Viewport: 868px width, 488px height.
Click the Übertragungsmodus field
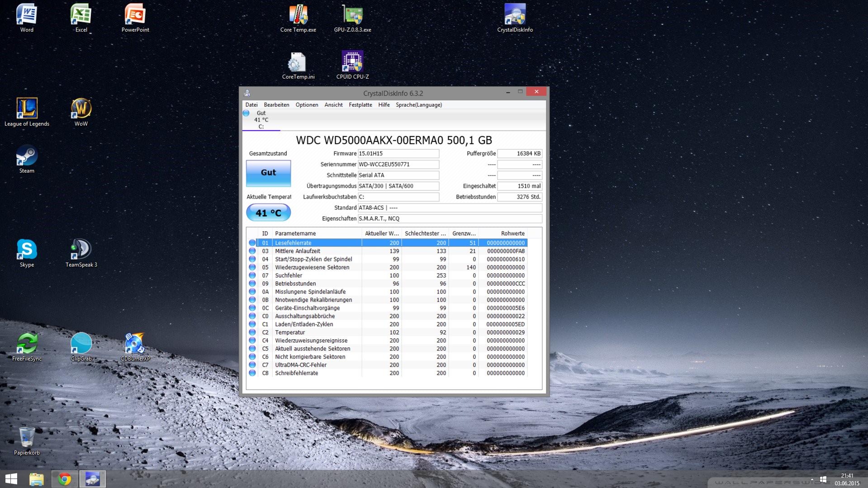coord(398,186)
